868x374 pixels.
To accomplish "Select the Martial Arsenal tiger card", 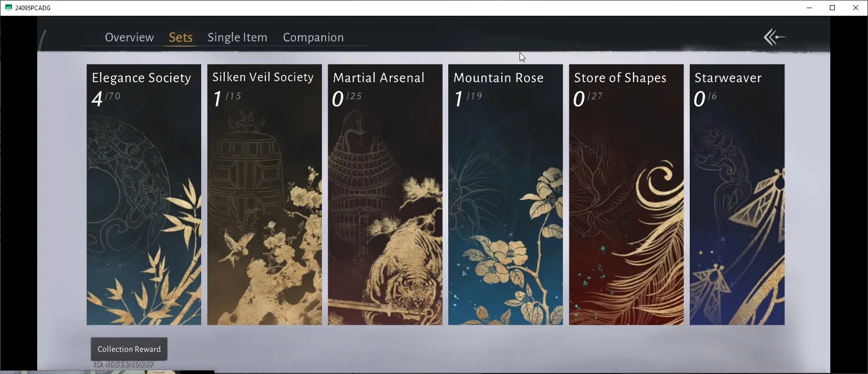I will pyautogui.click(x=385, y=194).
